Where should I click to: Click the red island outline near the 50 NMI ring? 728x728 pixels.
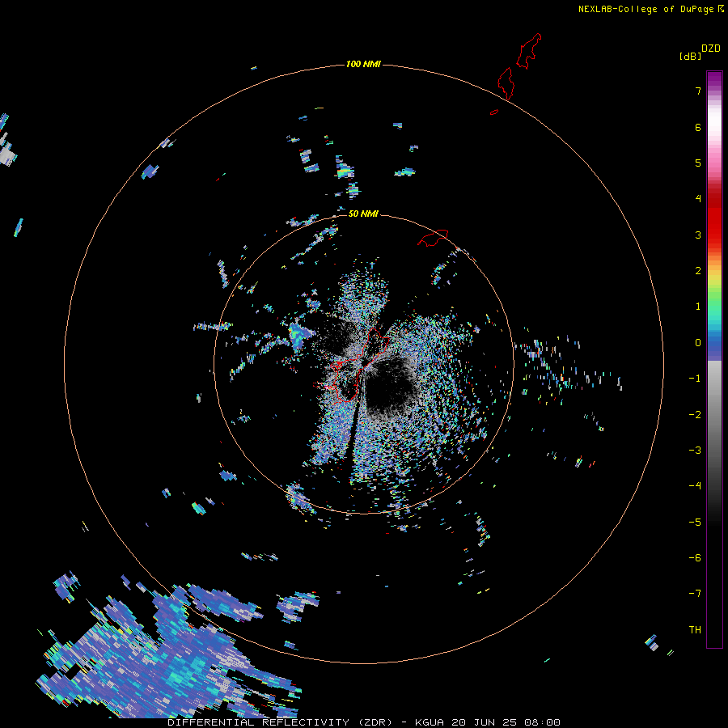click(433, 238)
